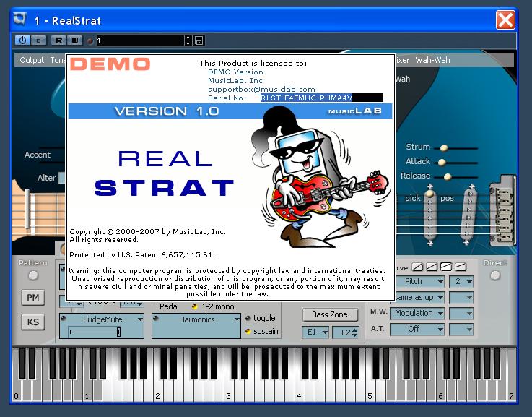Click the down arrow below pick slider

pyautogui.click(x=430, y=243)
